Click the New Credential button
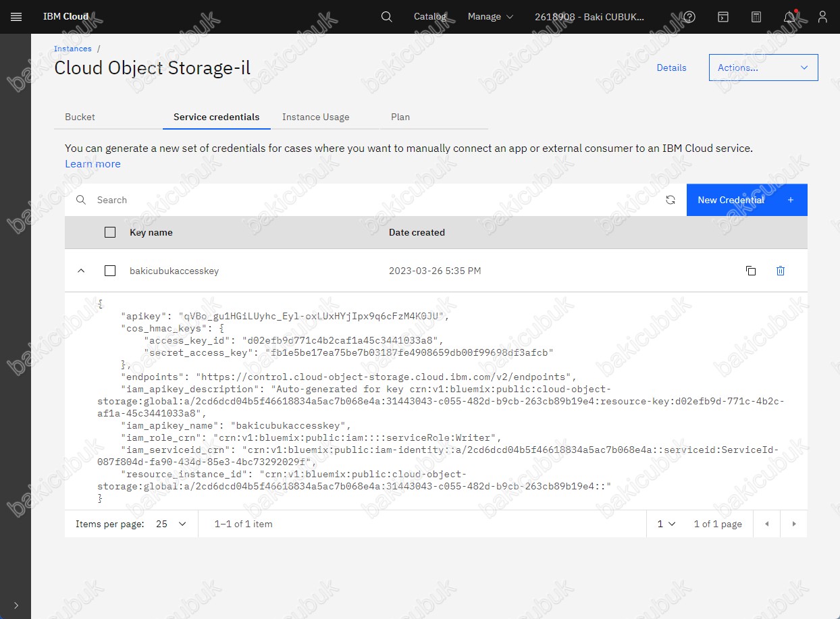Viewport: 840px width, 619px height. pos(746,200)
